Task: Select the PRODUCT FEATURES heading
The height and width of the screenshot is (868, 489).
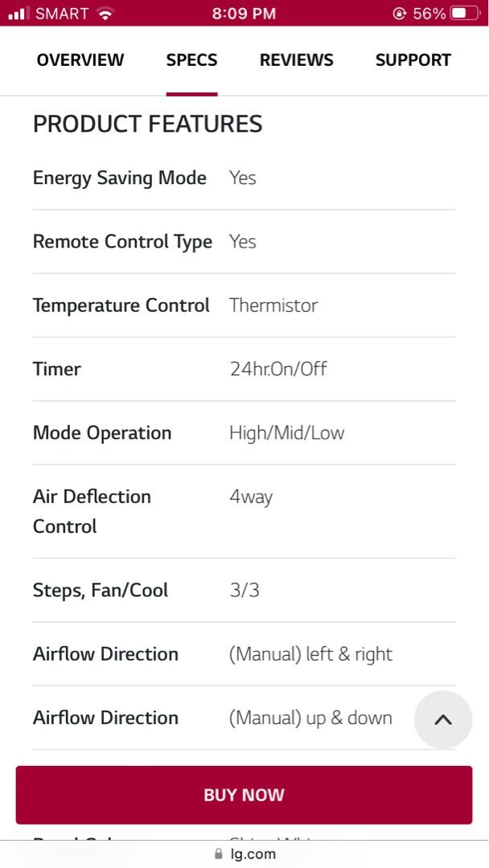Action: (x=147, y=124)
